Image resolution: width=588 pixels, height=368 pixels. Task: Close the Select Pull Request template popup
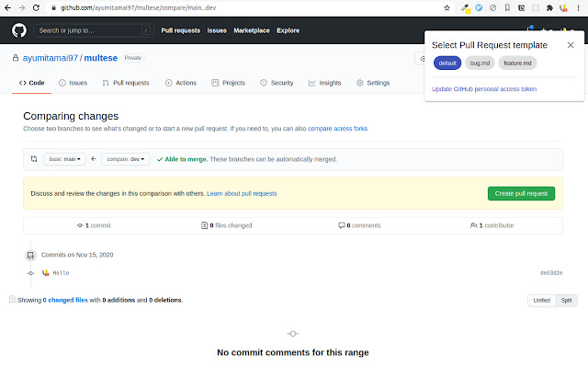tap(571, 45)
